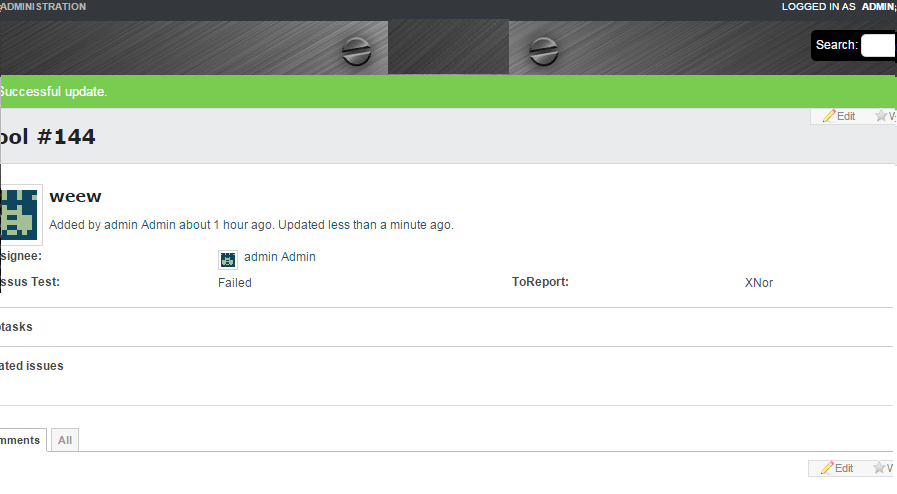Image resolution: width=897 pixels, height=494 pixels.
Task: Click the 'less than a minute' link
Action: point(378,225)
